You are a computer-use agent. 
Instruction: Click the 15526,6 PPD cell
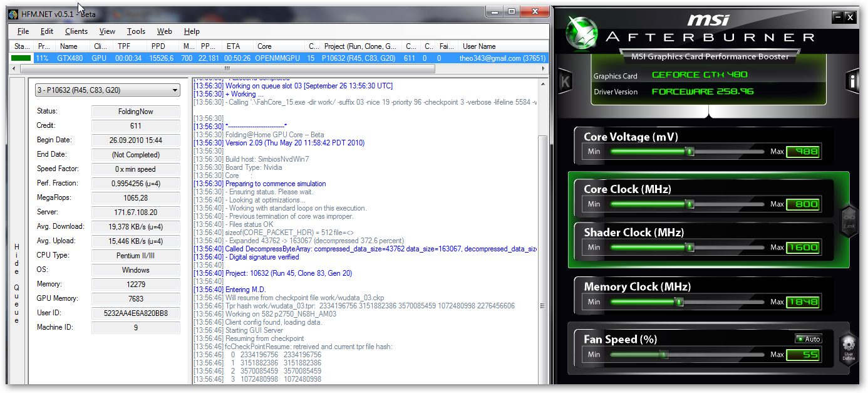[162, 58]
